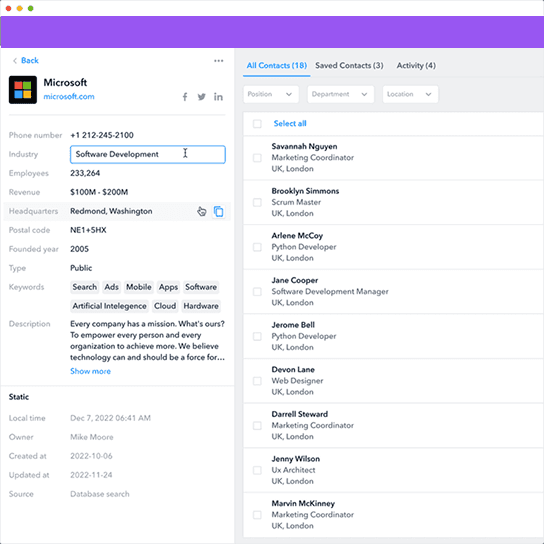Click the Software keyword tag
This screenshot has width=544, height=544.
tap(201, 287)
